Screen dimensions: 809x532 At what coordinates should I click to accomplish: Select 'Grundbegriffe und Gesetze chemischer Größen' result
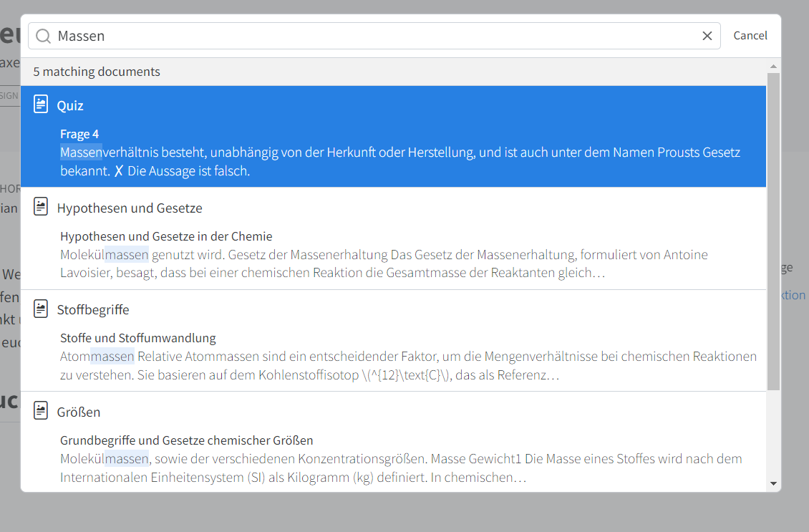(186, 440)
